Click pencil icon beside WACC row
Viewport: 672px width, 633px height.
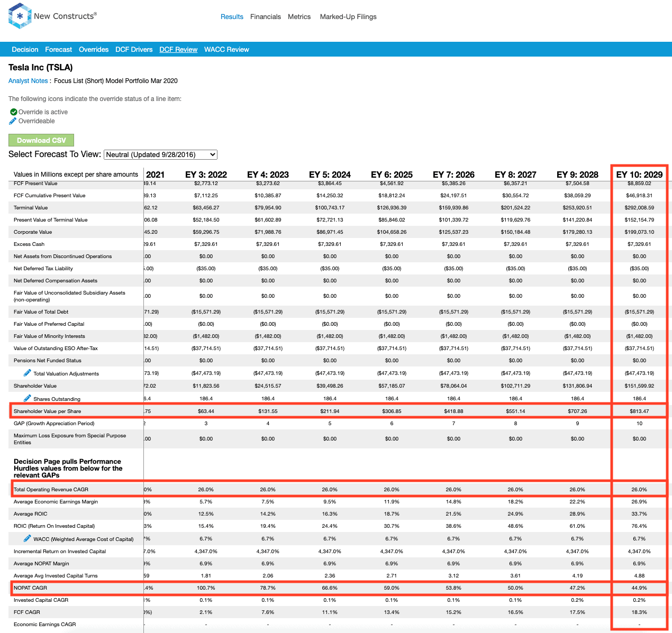[x=28, y=538]
